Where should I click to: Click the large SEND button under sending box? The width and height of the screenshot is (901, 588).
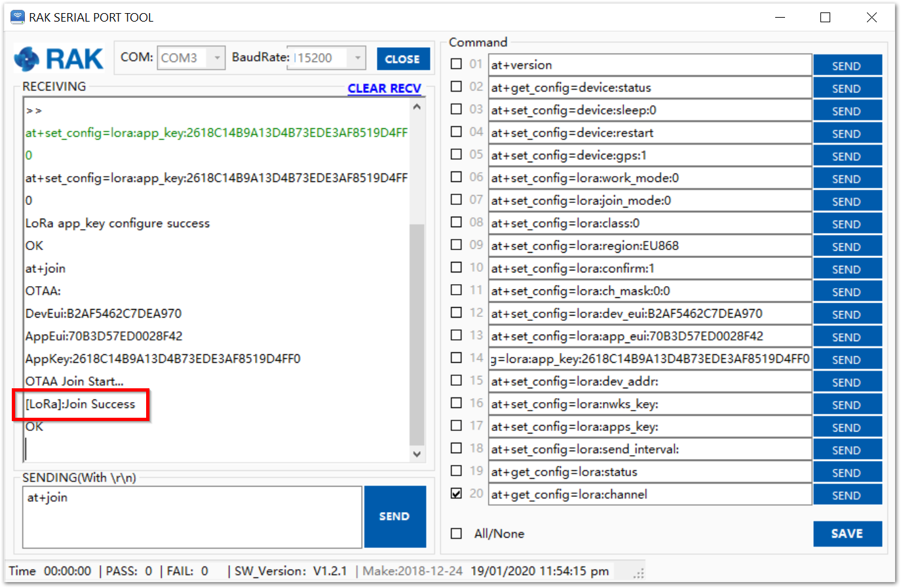[x=394, y=517]
